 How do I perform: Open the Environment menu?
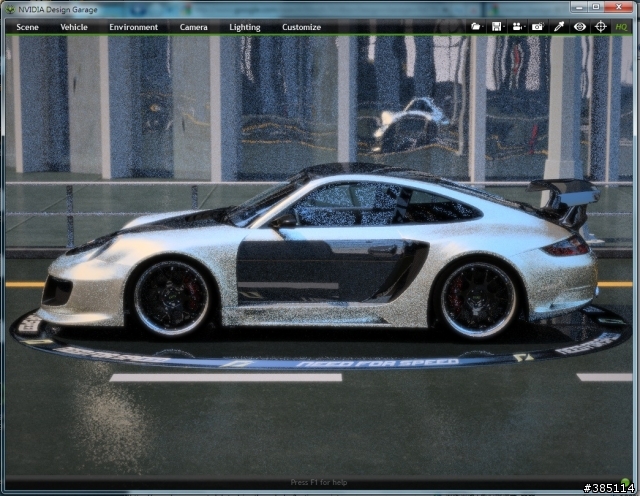[x=133, y=27]
